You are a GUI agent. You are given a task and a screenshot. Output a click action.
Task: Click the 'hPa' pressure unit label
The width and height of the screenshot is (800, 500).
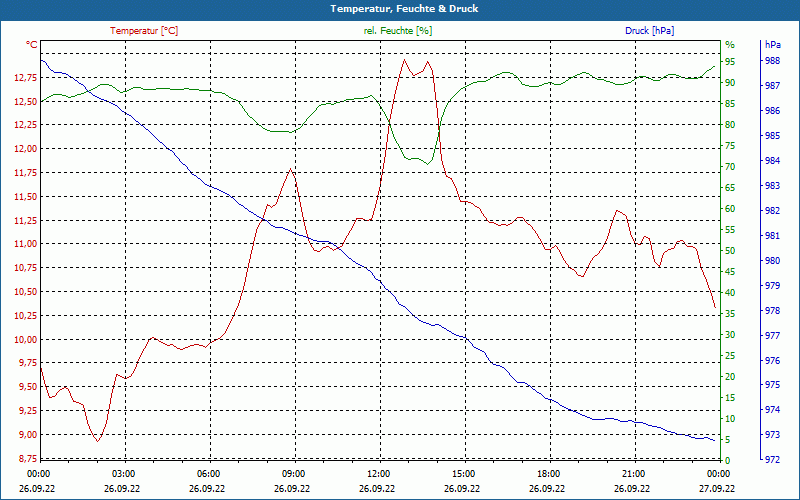(772, 45)
